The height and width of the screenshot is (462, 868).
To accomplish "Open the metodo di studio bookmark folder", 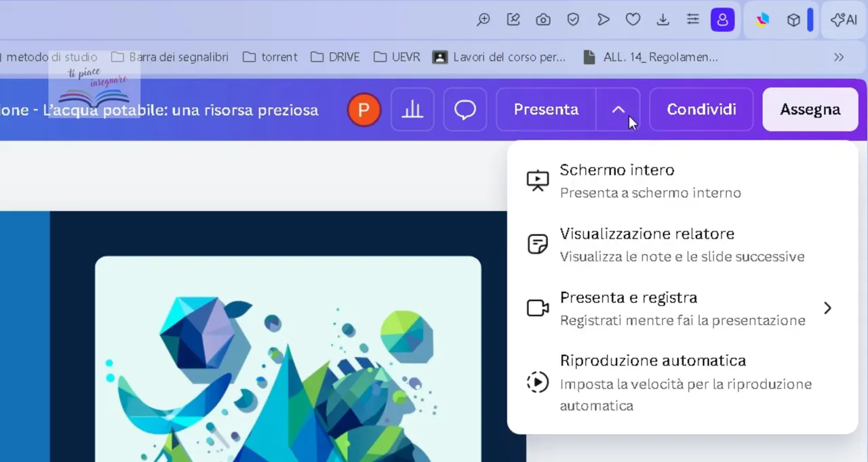I will pos(52,57).
